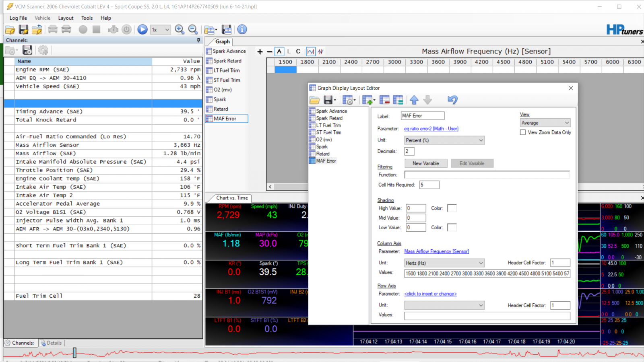Viewport: 644px width, 362px height.
Task: Zoom in with the magnifier plus icon
Action: [x=180, y=29]
